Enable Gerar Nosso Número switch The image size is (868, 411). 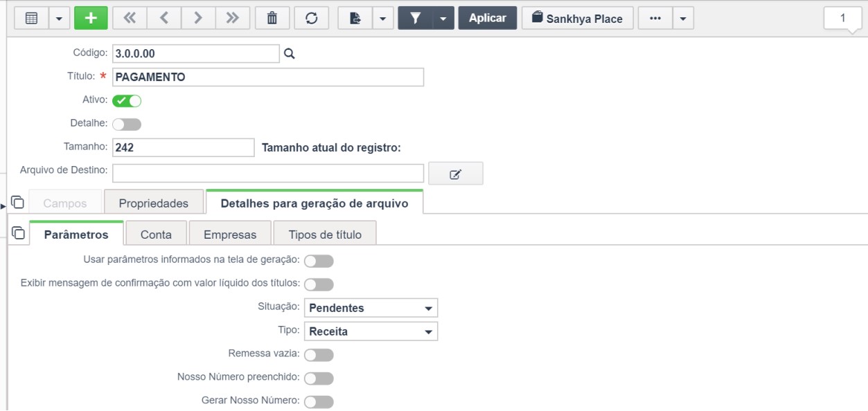pyautogui.click(x=319, y=402)
